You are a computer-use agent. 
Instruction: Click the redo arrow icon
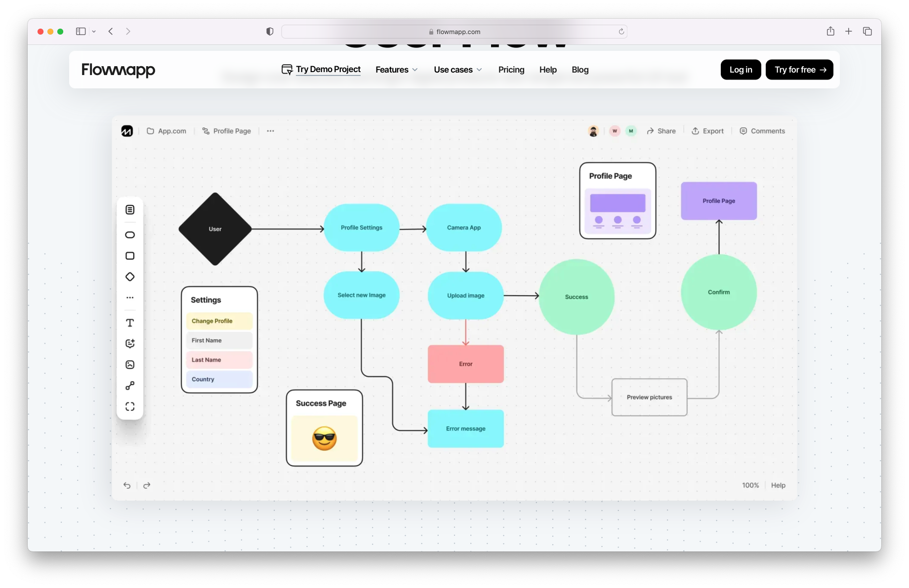coord(147,485)
